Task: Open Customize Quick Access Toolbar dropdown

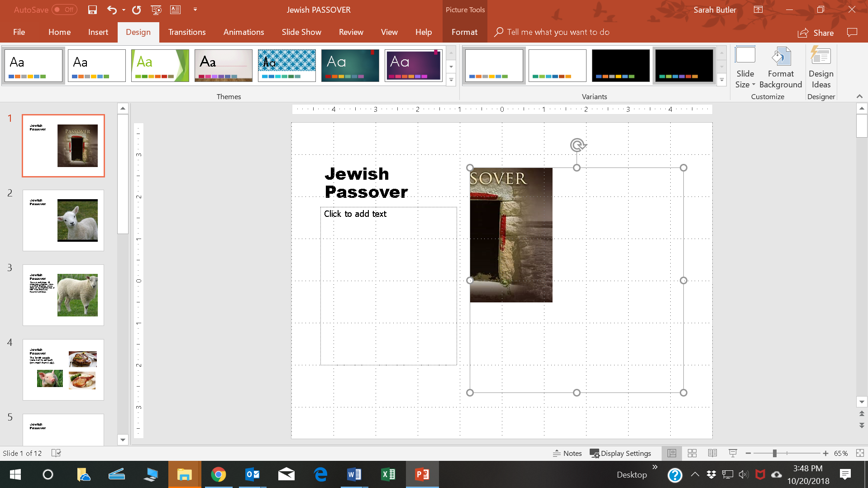Action: pyautogui.click(x=195, y=10)
